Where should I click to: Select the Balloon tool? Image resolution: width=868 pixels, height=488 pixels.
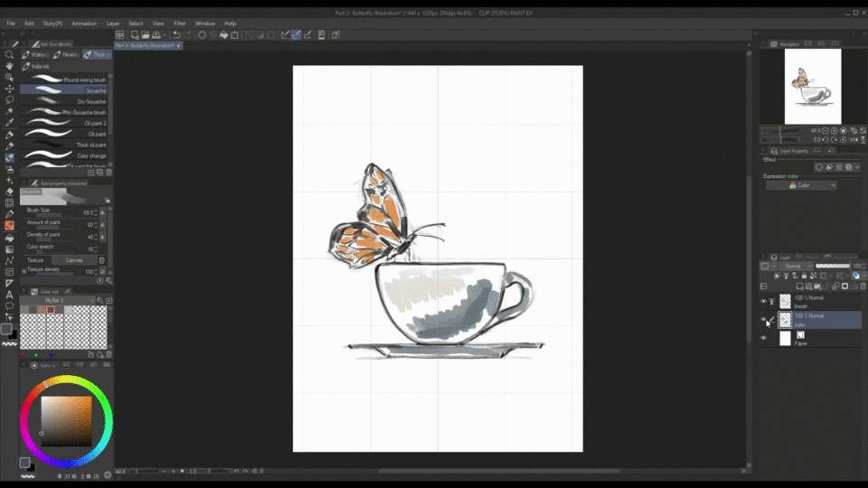(x=9, y=306)
